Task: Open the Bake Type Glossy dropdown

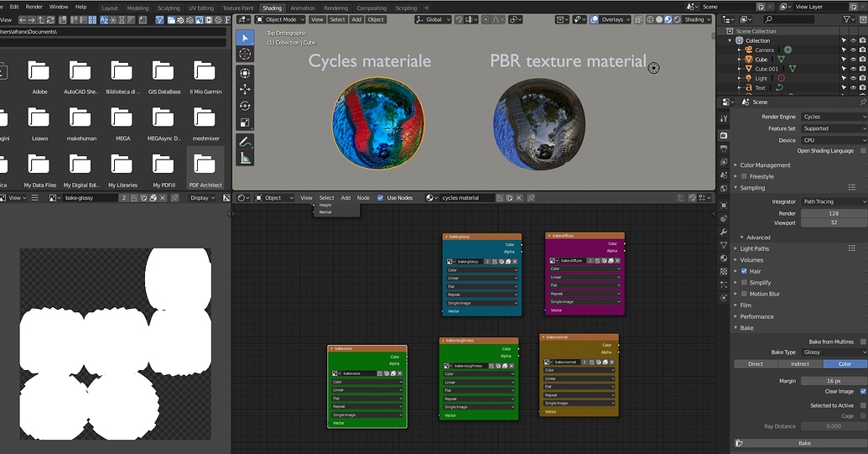Action: (x=834, y=352)
